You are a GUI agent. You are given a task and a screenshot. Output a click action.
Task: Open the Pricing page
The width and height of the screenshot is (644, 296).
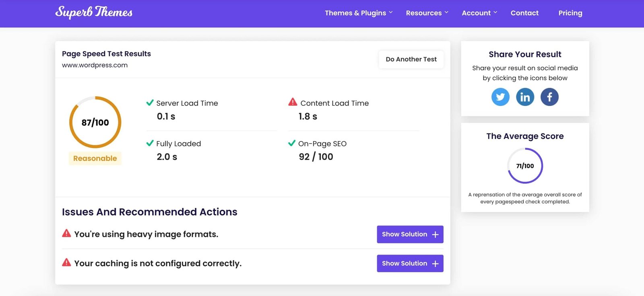(570, 13)
